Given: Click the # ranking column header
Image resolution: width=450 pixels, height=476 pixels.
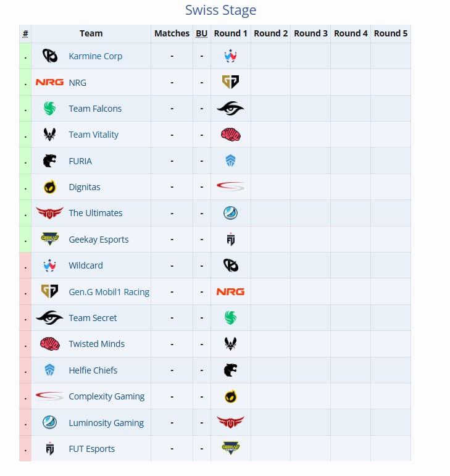Looking at the screenshot, I should coord(25,33).
